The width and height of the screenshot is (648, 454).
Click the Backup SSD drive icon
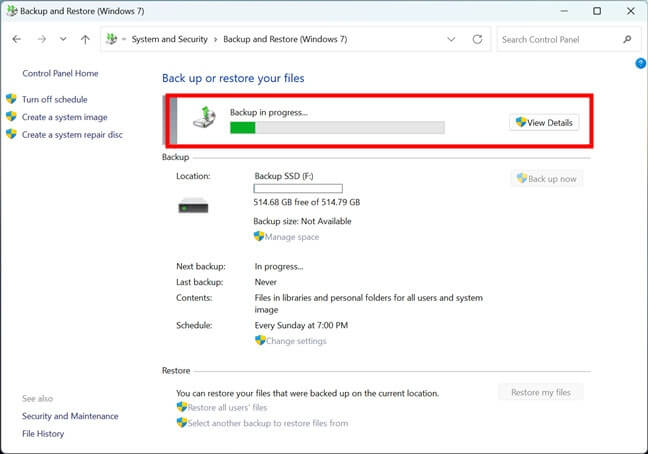[193, 206]
